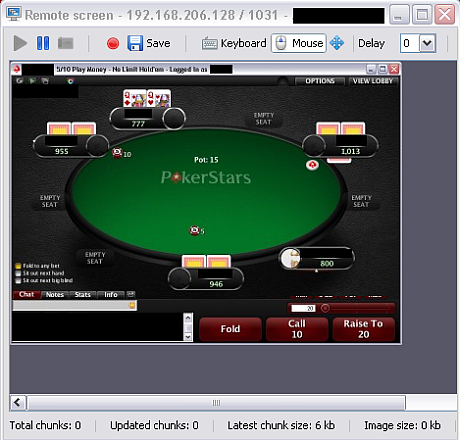Click the cashier box icon in poker toolbar
The image size is (460, 440).
pyautogui.click(x=45, y=81)
